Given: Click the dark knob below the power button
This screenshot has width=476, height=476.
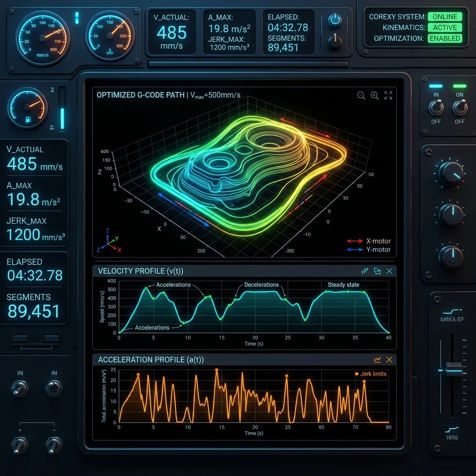Looking at the screenshot, I should 335,42.
